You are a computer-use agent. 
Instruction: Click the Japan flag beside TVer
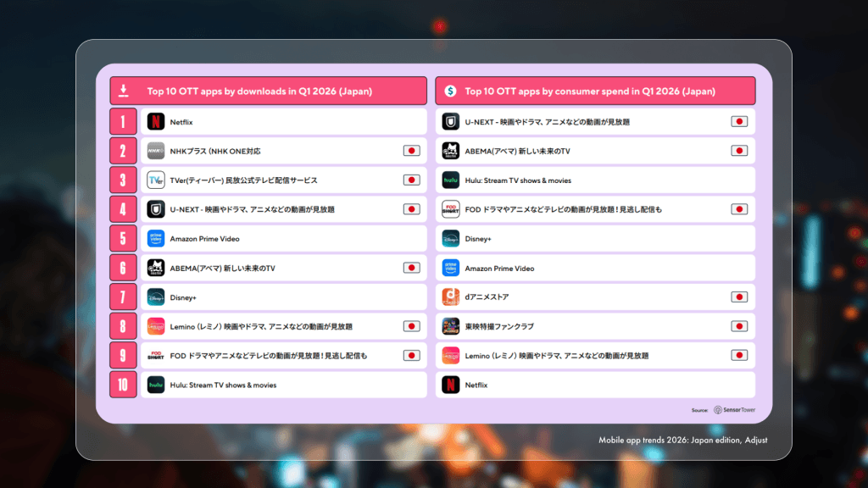(x=411, y=180)
